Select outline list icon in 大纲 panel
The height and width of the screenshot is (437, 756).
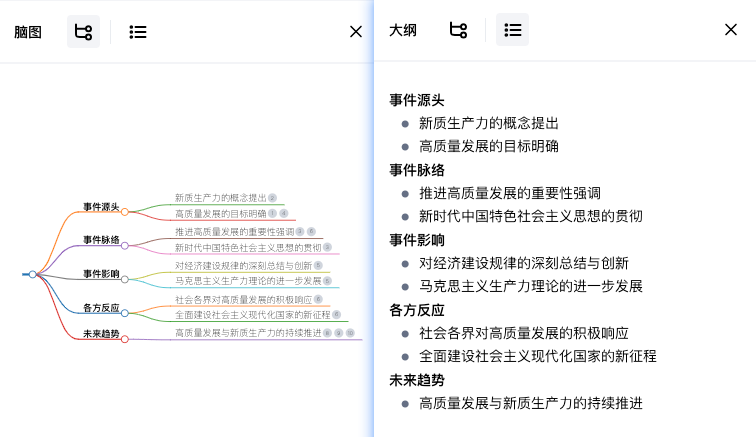513,30
